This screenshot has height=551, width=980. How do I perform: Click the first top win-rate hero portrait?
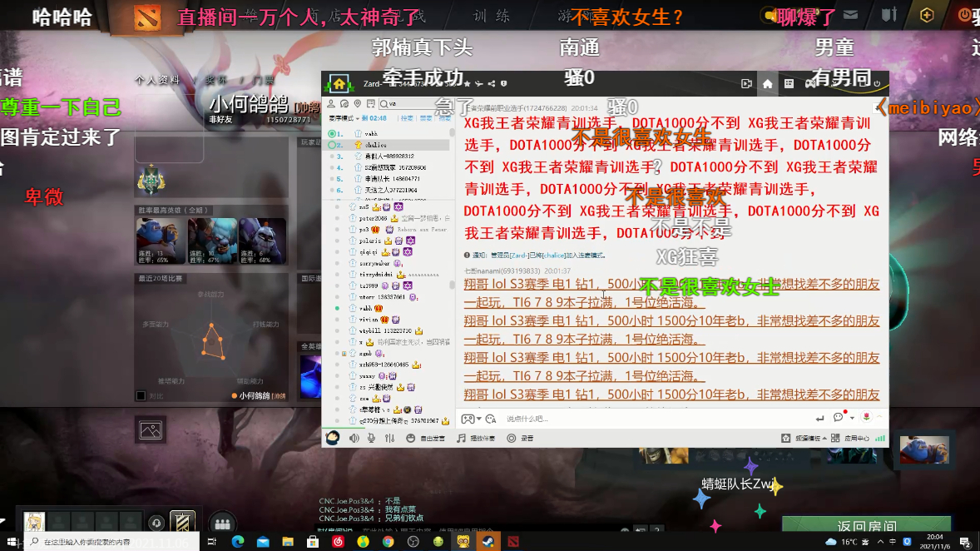tap(161, 241)
